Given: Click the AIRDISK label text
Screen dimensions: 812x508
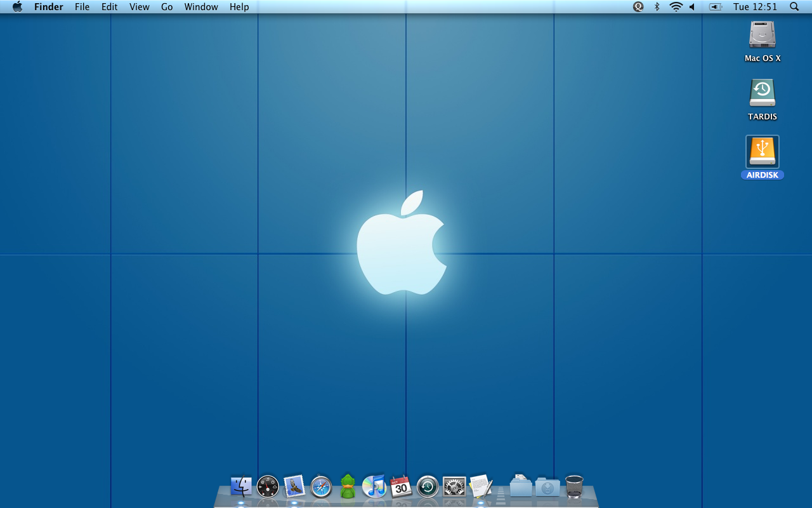Looking at the screenshot, I should tap(763, 175).
